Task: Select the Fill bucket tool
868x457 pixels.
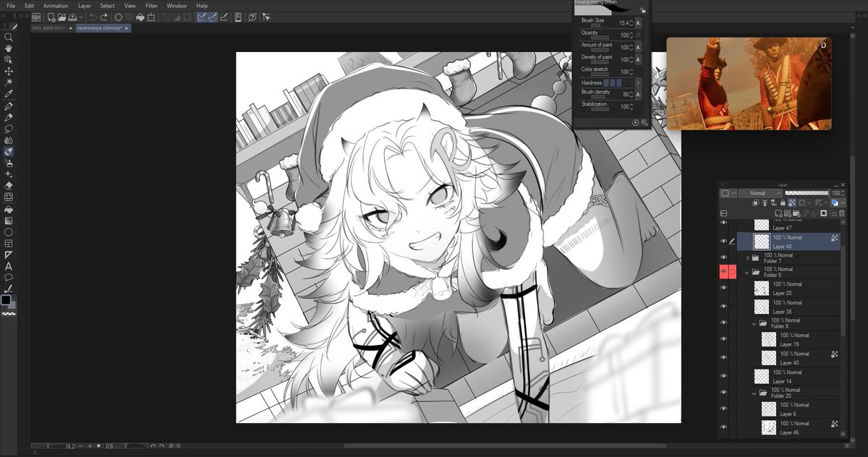Action: coord(9,210)
